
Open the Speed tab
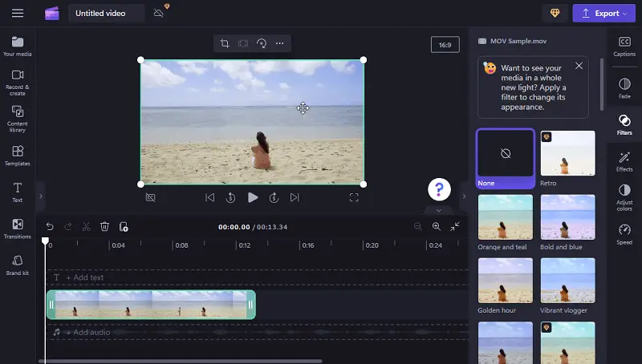pos(624,234)
